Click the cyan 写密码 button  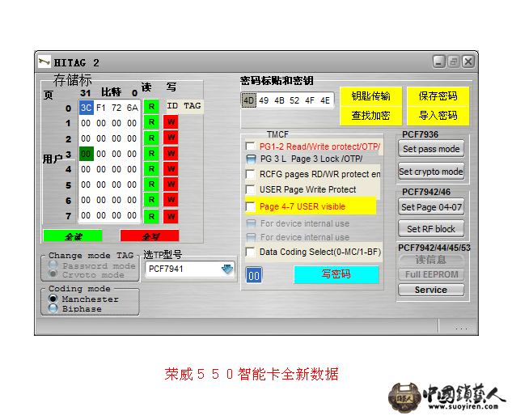pyautogui.click(x=336, y=274)
